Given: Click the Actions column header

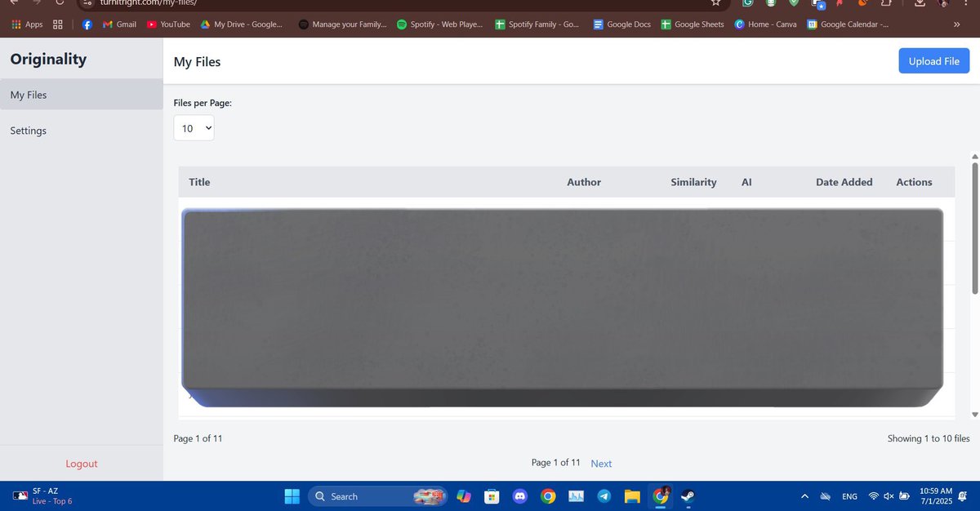Looking at the screenshot, I should 914,182.
